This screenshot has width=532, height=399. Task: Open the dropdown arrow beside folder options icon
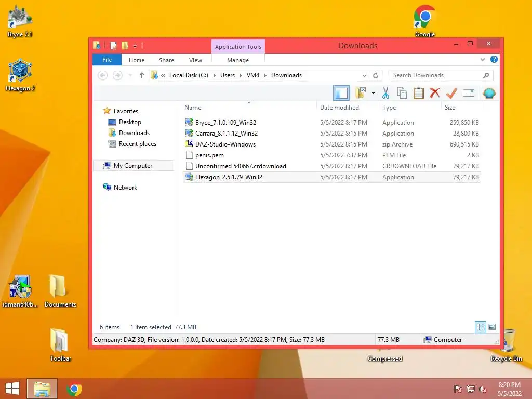(x=373, y=93)
